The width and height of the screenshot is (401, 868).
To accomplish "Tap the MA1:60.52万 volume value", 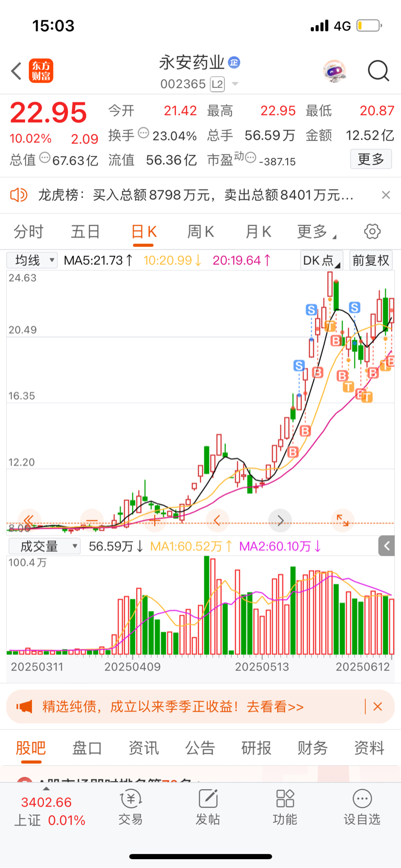I will (191, 546).
